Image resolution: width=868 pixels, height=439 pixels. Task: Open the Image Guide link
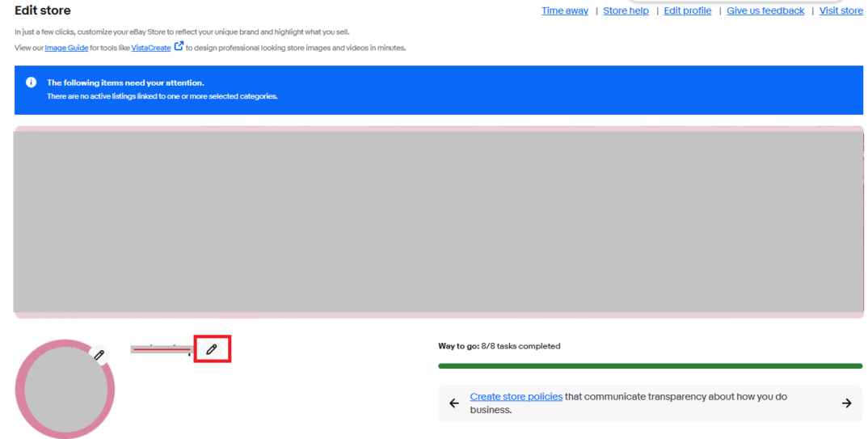pyautogui.click(x=66, y=48)
